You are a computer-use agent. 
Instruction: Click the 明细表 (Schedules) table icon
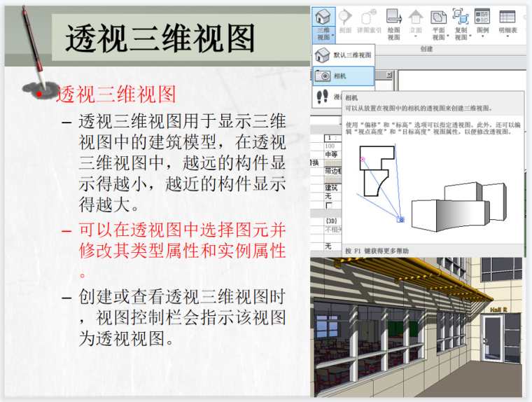507,16
